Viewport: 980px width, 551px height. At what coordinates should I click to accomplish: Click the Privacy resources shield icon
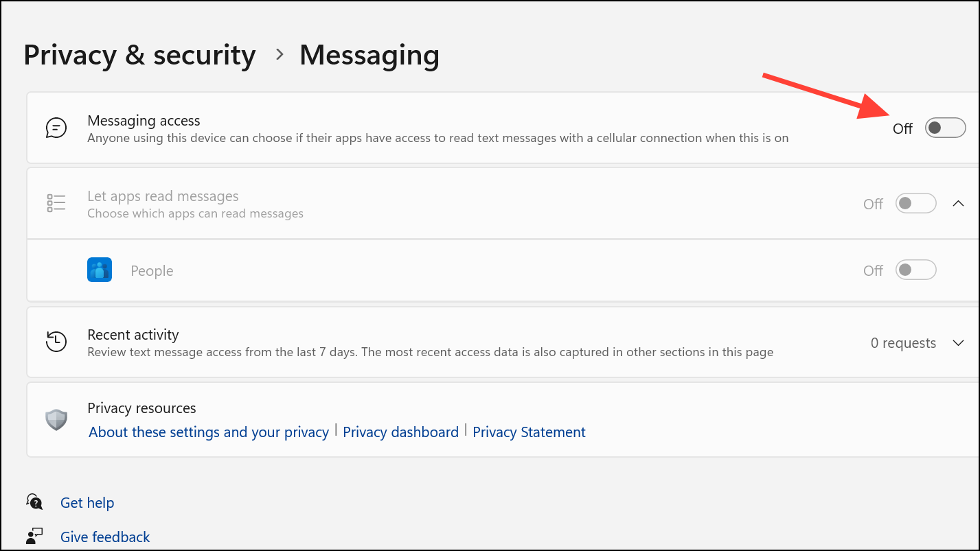coord(56,419)
